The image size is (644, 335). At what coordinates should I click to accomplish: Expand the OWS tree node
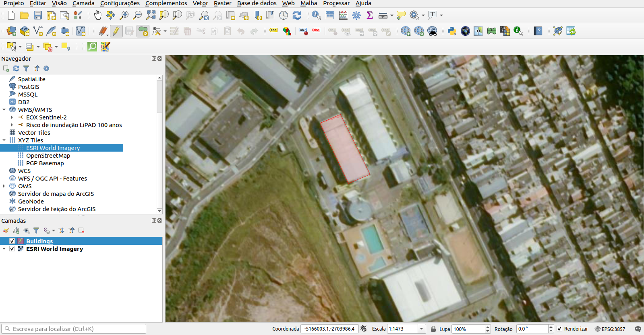tap(4, 186)
